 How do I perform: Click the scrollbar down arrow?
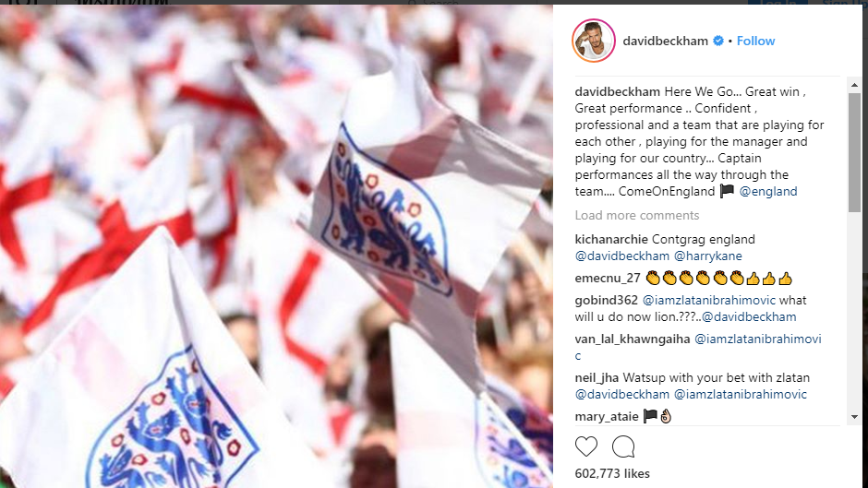[x=854, y=417]
